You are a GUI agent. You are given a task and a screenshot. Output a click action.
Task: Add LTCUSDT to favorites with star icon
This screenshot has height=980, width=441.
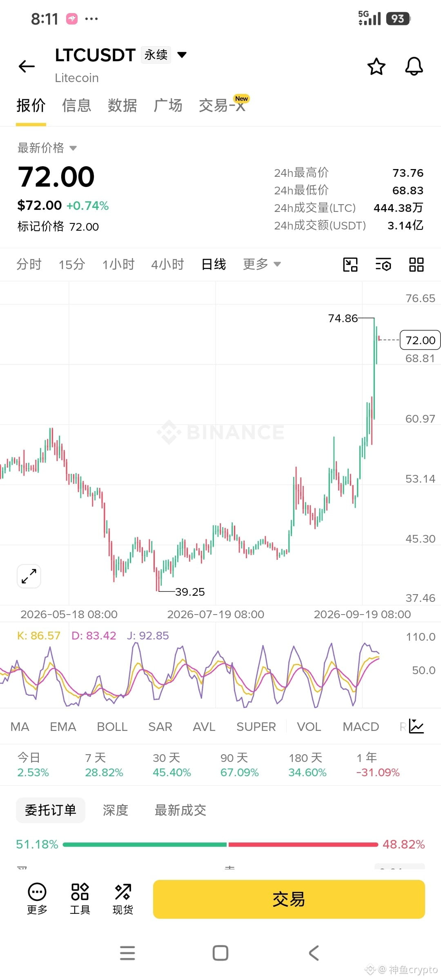tap(376, 67)
